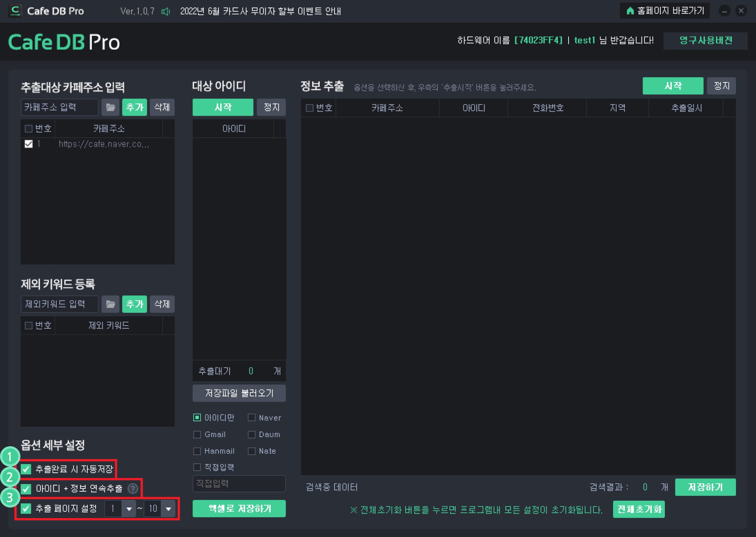Click the speaker/announcement icon in titlebar
Image resolution: width=756 pixels, height=537 pixels.
(166, 10)
